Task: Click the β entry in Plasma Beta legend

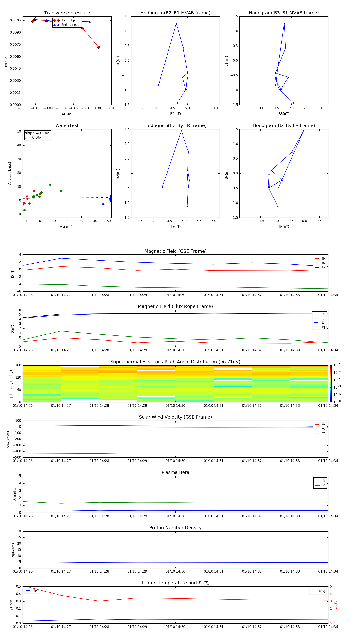Action: (320, 485)
